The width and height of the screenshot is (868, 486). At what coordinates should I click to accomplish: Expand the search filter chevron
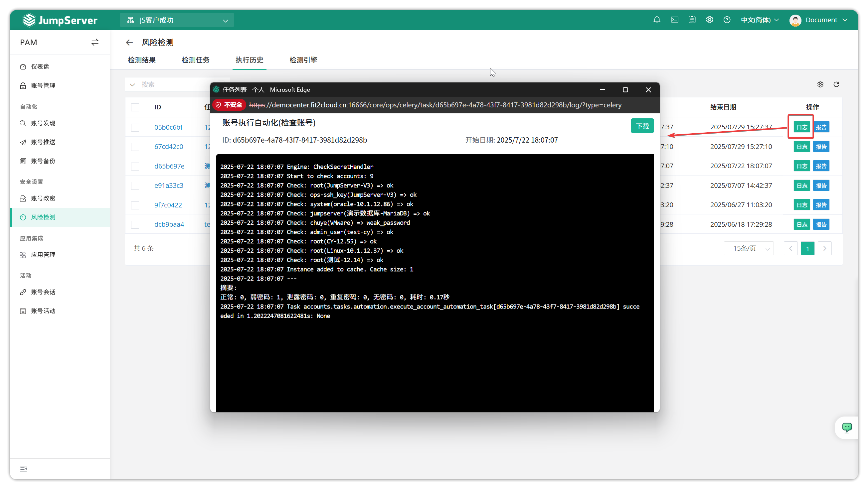[x=132, y=84]
